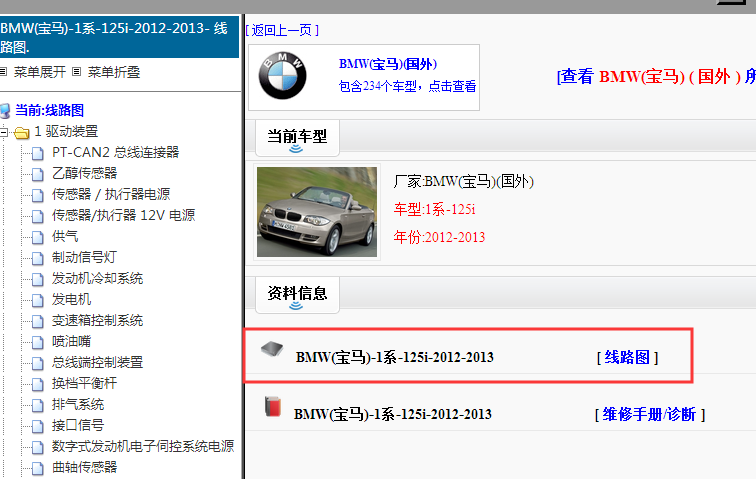This screenshot has height=479, width=756.
Task: Click page icon next to 发动机冷却系统
Action: click(x=38, y=279)
